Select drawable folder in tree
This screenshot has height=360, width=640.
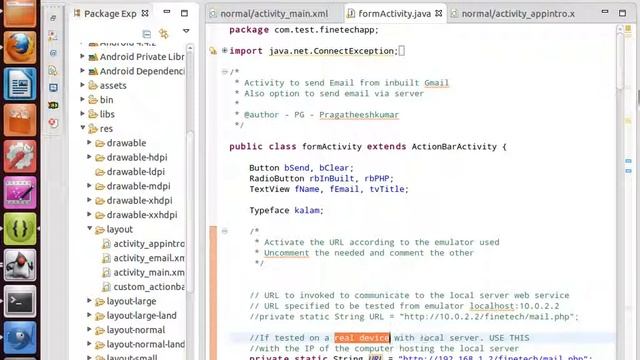[126, 143]
